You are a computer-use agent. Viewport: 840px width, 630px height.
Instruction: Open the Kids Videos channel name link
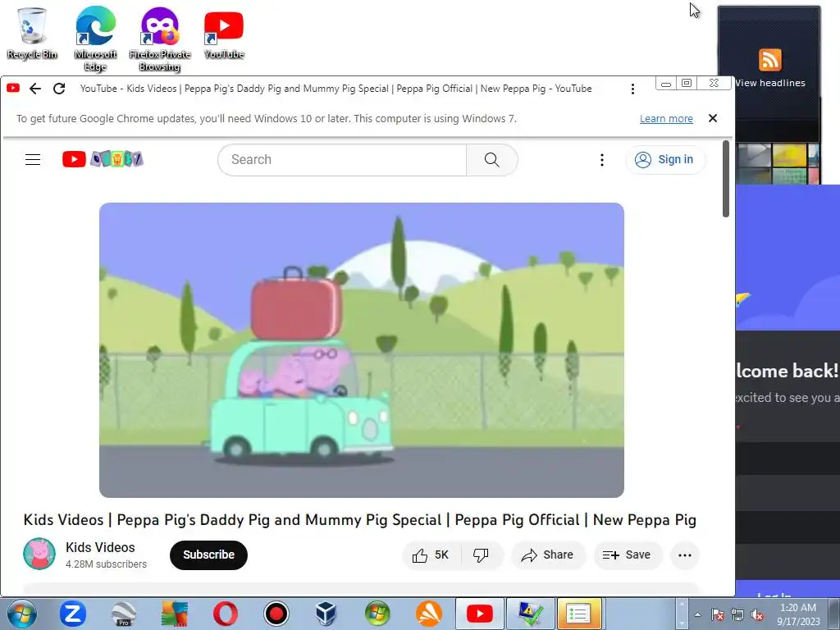100,547
